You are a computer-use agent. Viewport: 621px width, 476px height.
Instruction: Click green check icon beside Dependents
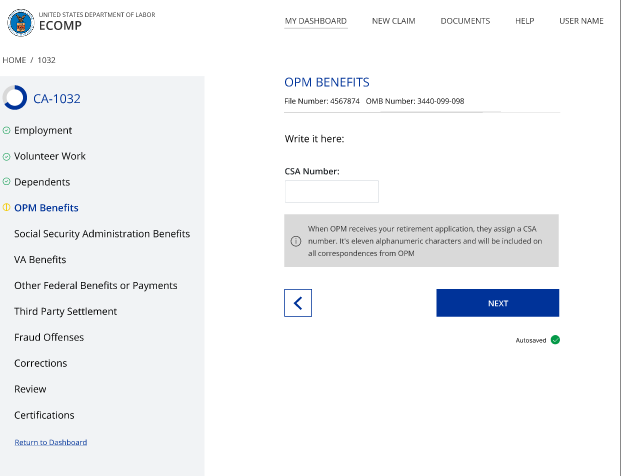tap(6, 182)
